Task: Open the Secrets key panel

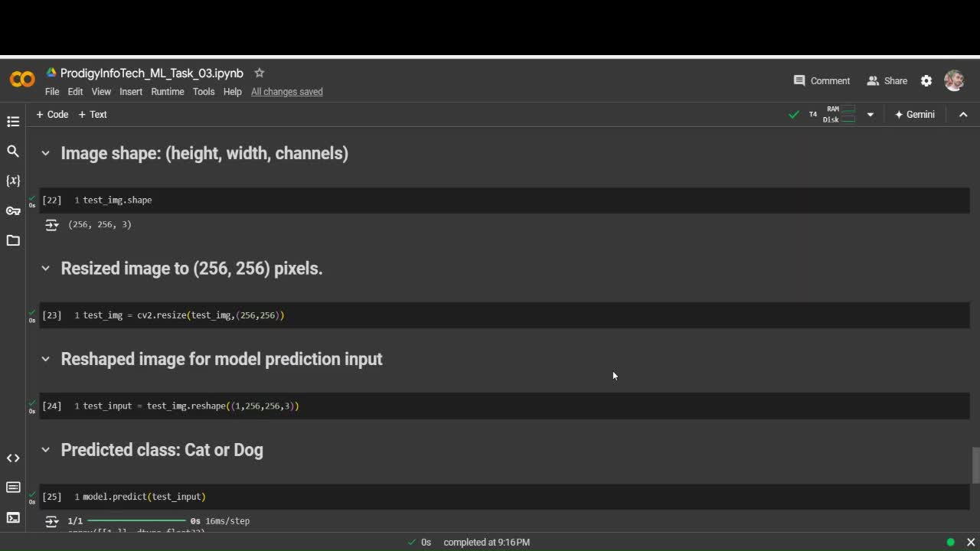Action: coord(13,210)
